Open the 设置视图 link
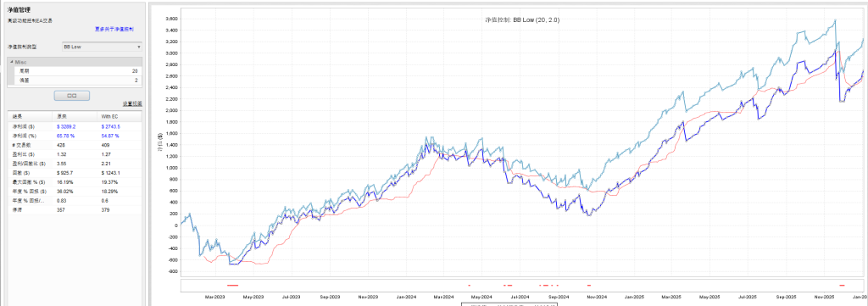The image size is (868, 306). [132, 103]
